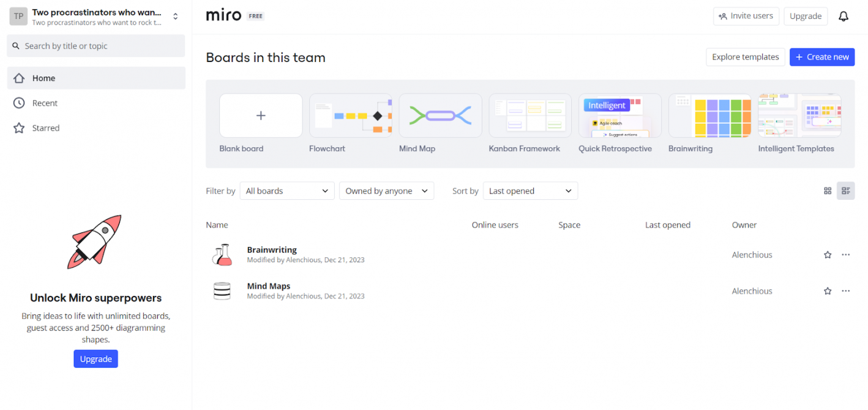Pick the Brainwriting template thumbnail
The image size is (868, 410).
point(710,115)
